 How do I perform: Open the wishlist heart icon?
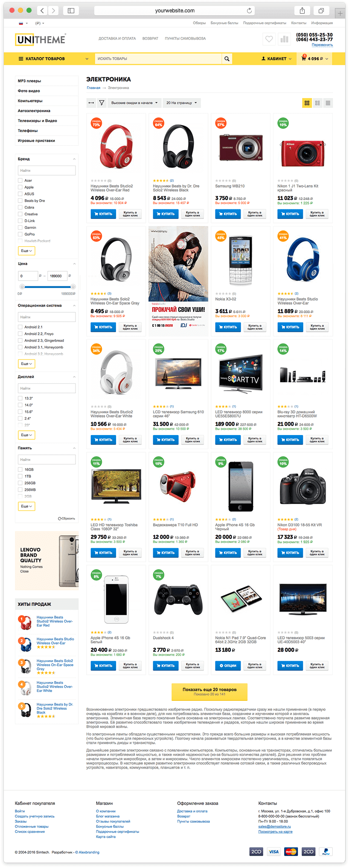tap(269, 39)
